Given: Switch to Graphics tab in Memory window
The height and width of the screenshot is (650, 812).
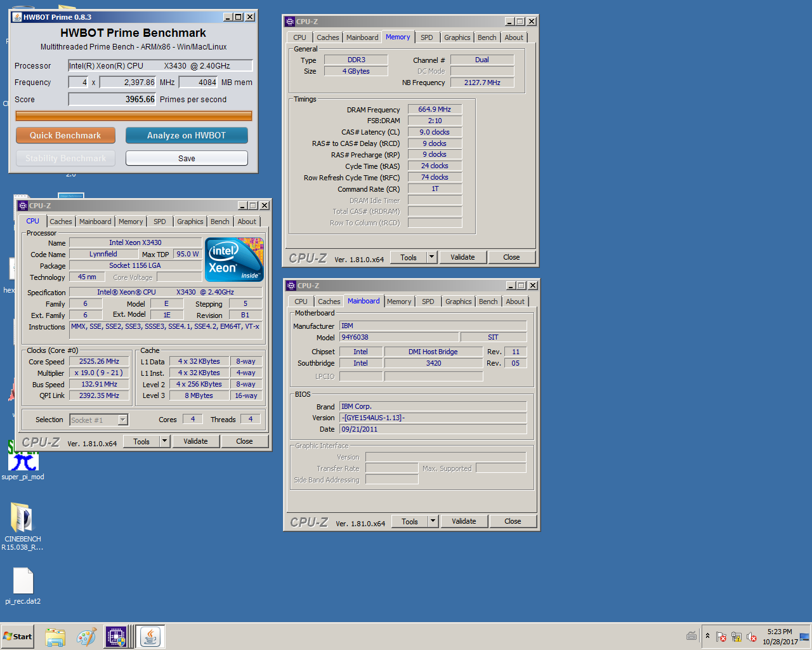Looking at the screenshot, I should (x=457, y=37).
